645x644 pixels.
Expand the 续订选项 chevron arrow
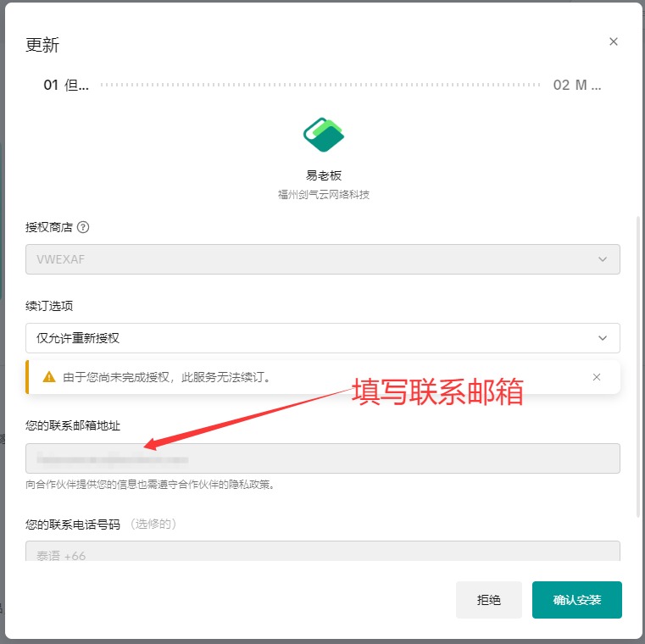click(603, 338)
